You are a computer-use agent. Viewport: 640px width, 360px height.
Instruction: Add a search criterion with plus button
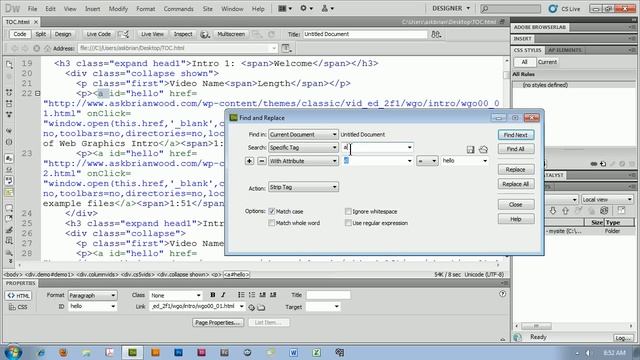pyautogui.click(x=249, y=161)
